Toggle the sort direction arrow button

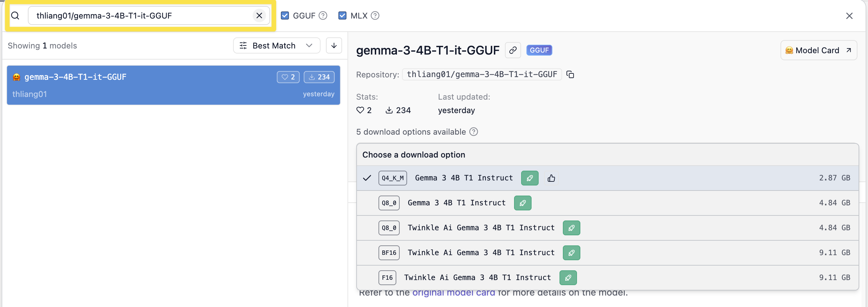[334, 45]
